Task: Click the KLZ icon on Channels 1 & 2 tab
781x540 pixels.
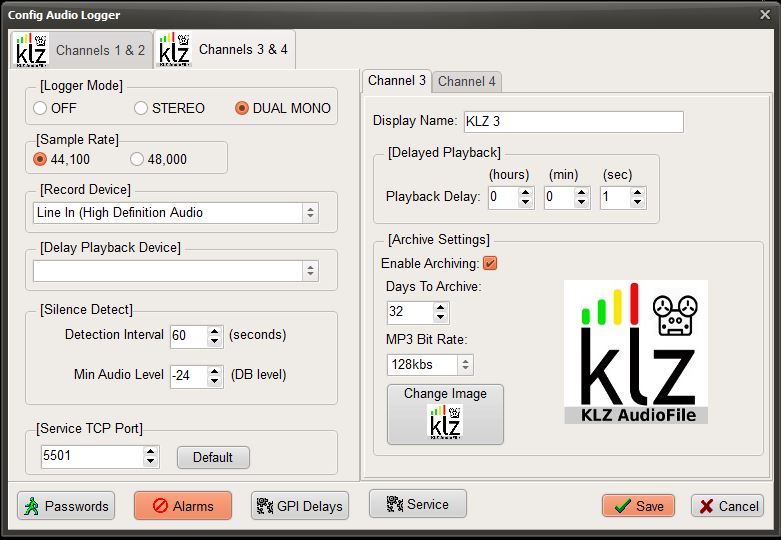Action: (32, 49)
